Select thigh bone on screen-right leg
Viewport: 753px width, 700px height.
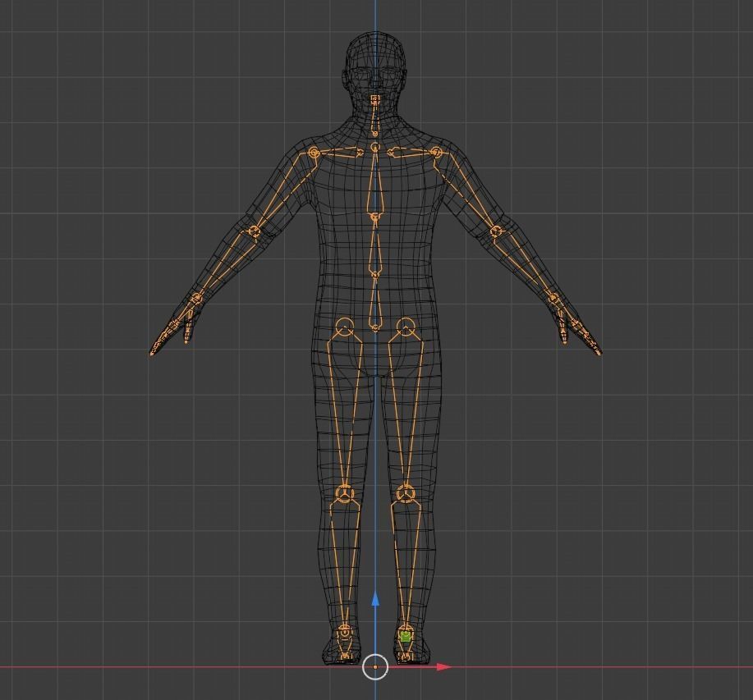tap(406, 408)
